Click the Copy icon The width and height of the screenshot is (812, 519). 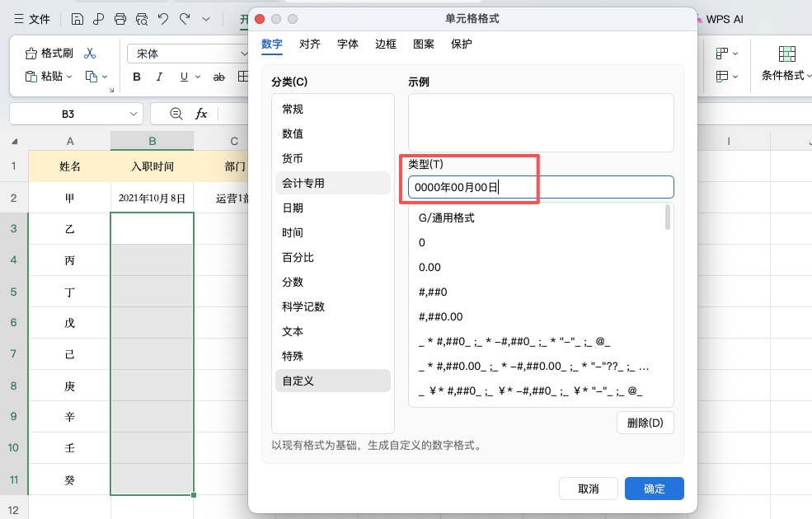(92, 77)
